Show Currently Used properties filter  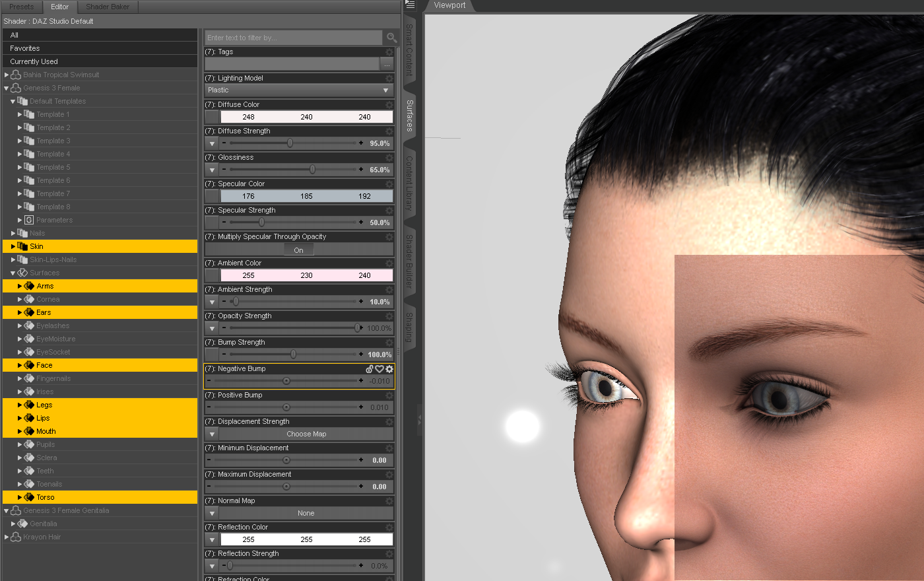pyautogui.click(x=100, y=61)
